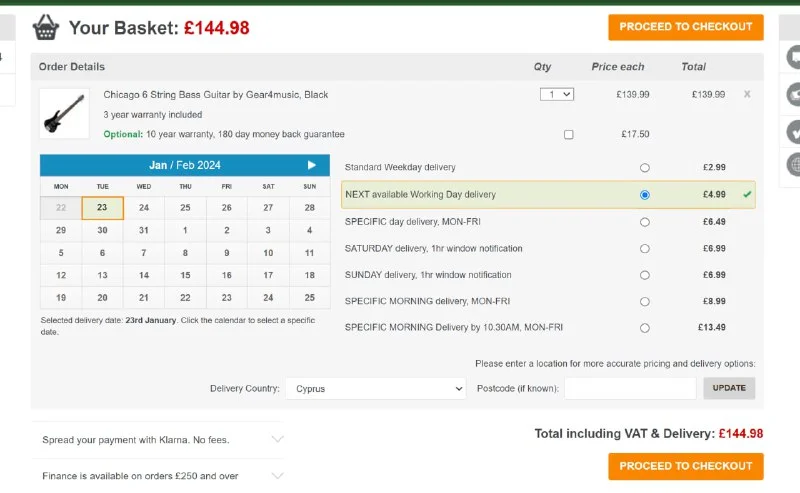The width and height of the screenshot is (800, 493).
Task: Select SPECIFIC MORNING Delivery by 10.30AM option
Action: pos(644,328)
